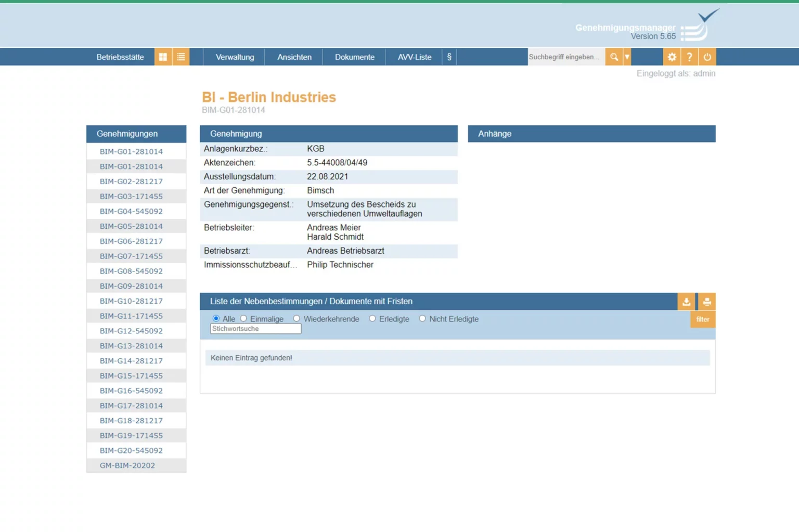Switch to the tile grid view icon
This screenshot has width=799, height=532.
click(163, 57)
